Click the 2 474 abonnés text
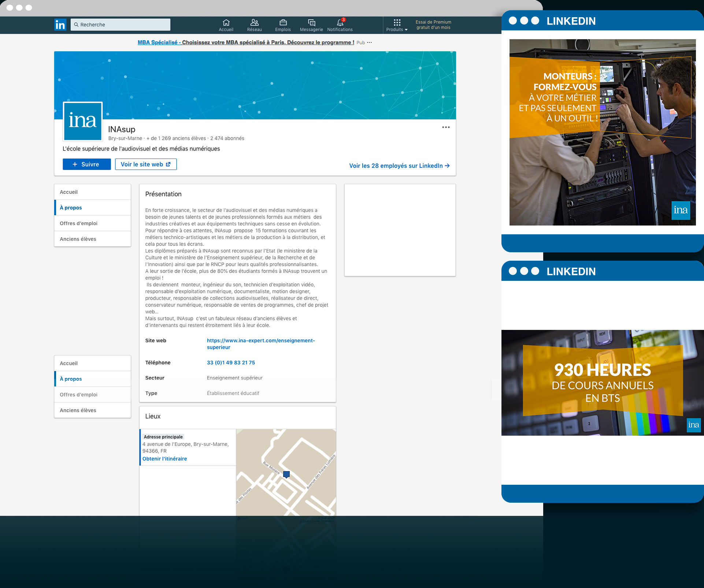This screenshot has width=704, height=588. point(227,138)
